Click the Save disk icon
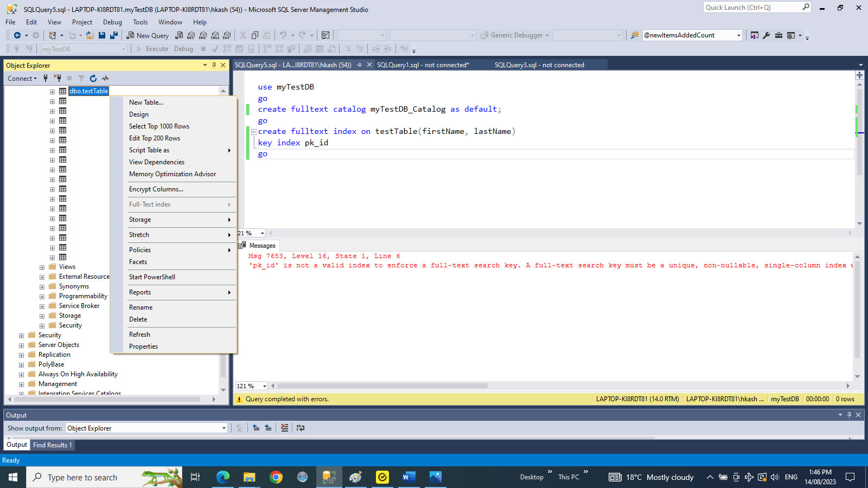 pos(102,35)
